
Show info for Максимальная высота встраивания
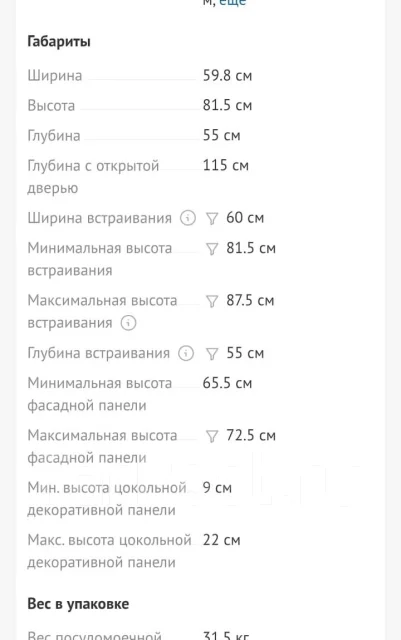tap(128, 323)
